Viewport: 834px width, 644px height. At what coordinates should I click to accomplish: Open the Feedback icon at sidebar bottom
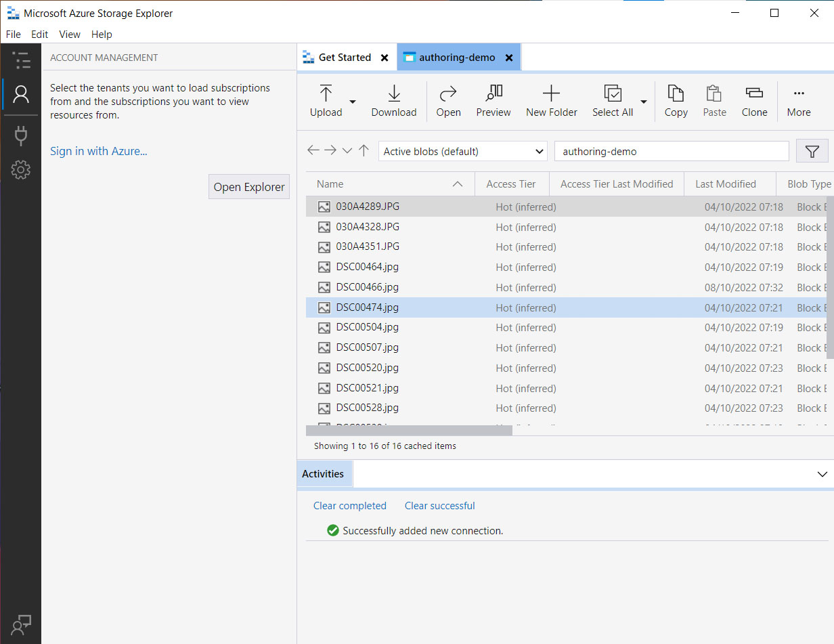point(21,624)
